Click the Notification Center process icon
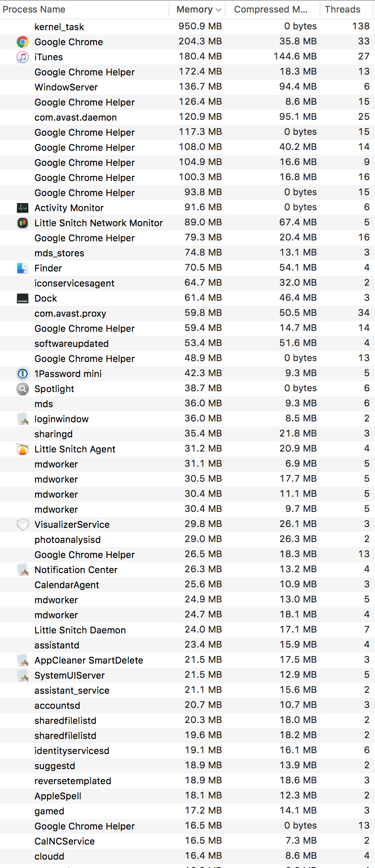The height and width of the screenshot is (868, 375). pyautogui.click(x=23, y=570)
